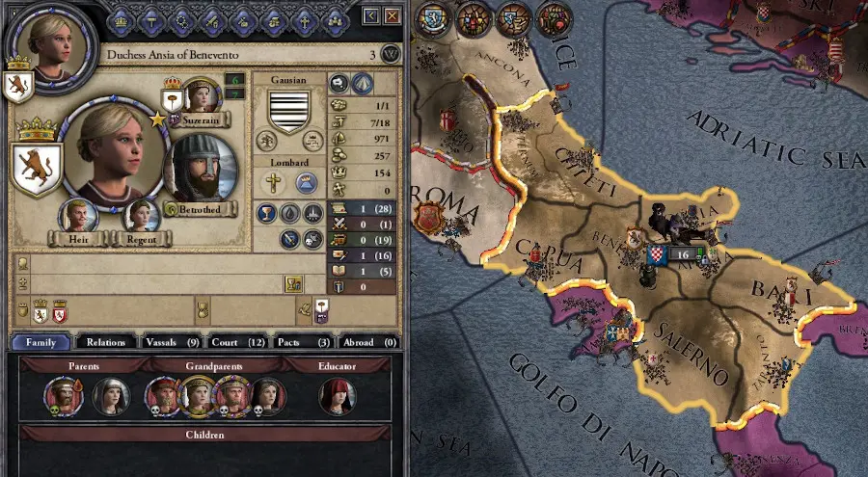Click the Wikipedia W button beside character name
The image size is (868, 477).
pos(391,54)
